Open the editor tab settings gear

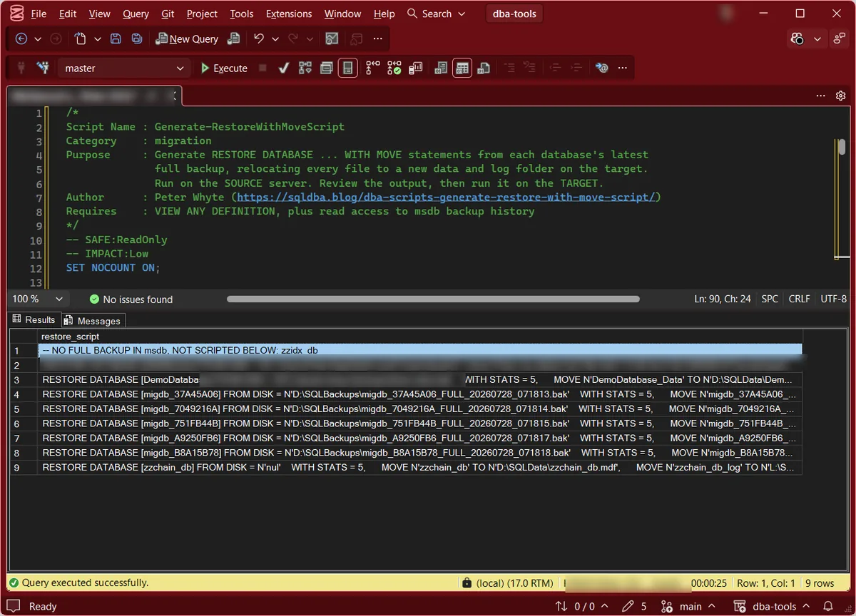840,96
